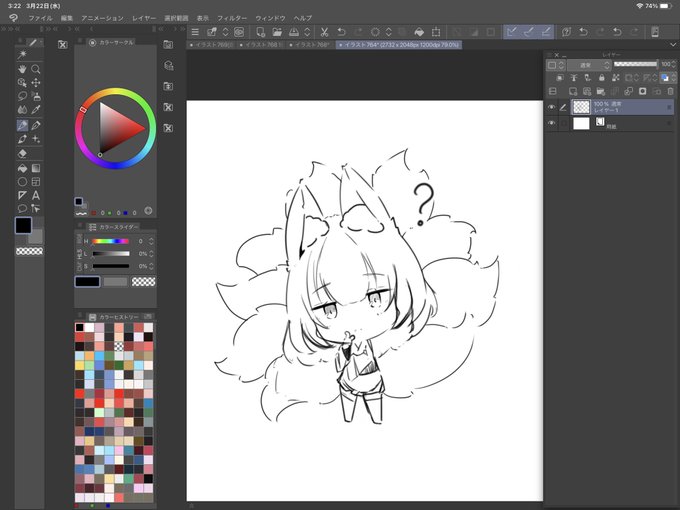Viewport: 680px width, 510px height.
Task: Select the Zoom magnifier tool
Action: tap(36, 69)
